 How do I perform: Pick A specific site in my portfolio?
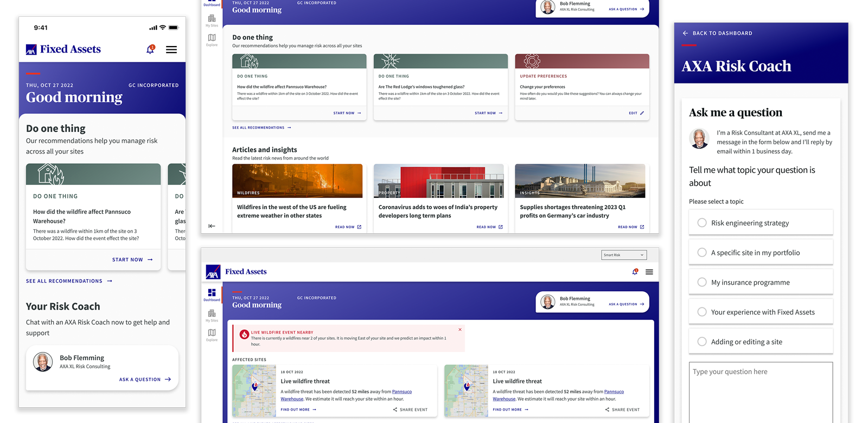point(702,253)
